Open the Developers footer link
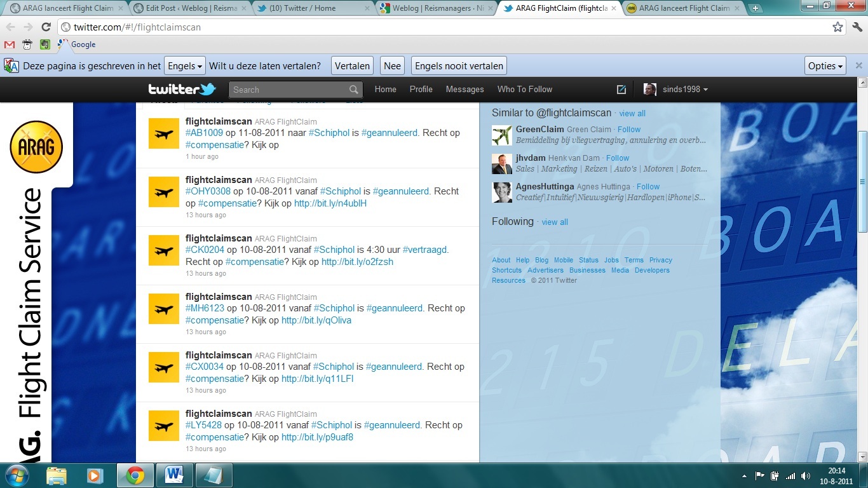The image size is (868, 488). [652, 270]
